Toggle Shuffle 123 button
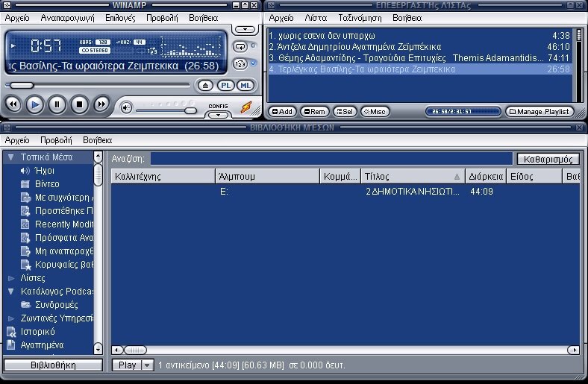The image size is (588, 384). click(x=240, y=64)
